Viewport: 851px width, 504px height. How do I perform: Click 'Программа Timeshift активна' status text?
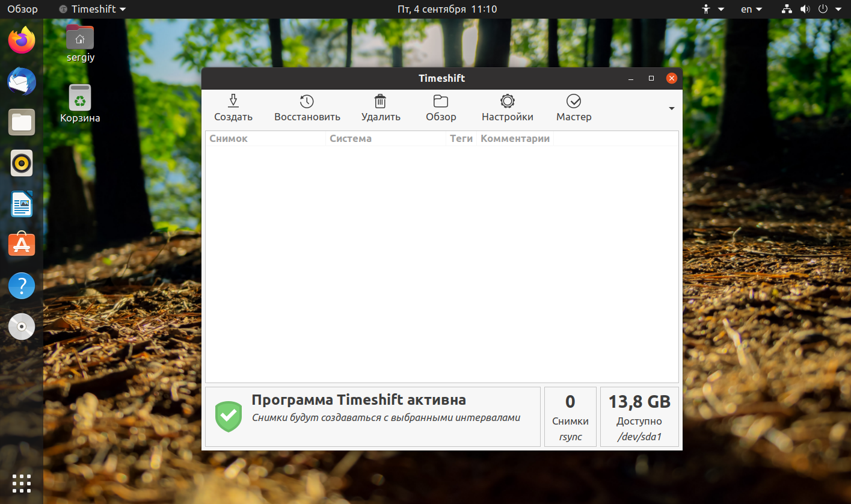358,400
